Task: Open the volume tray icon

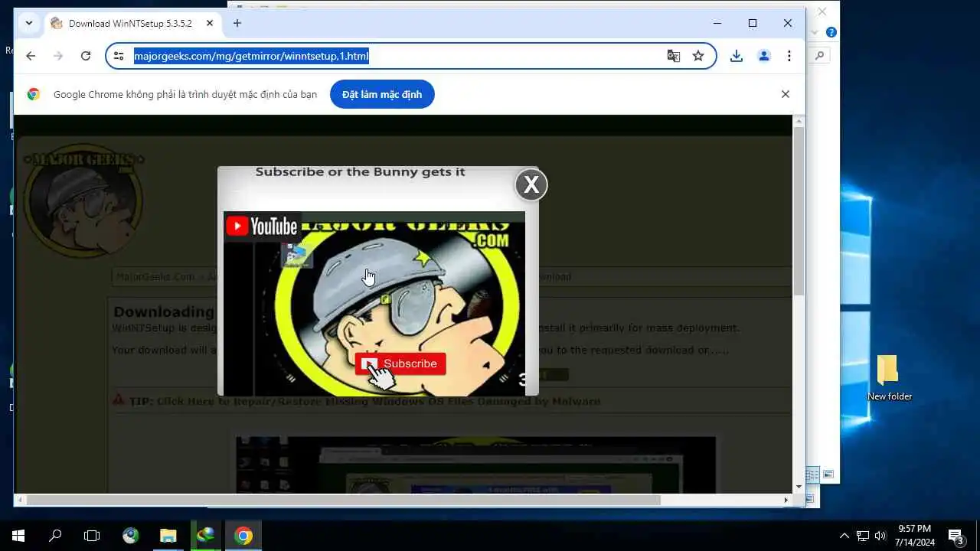Action: tap(880, 536)
